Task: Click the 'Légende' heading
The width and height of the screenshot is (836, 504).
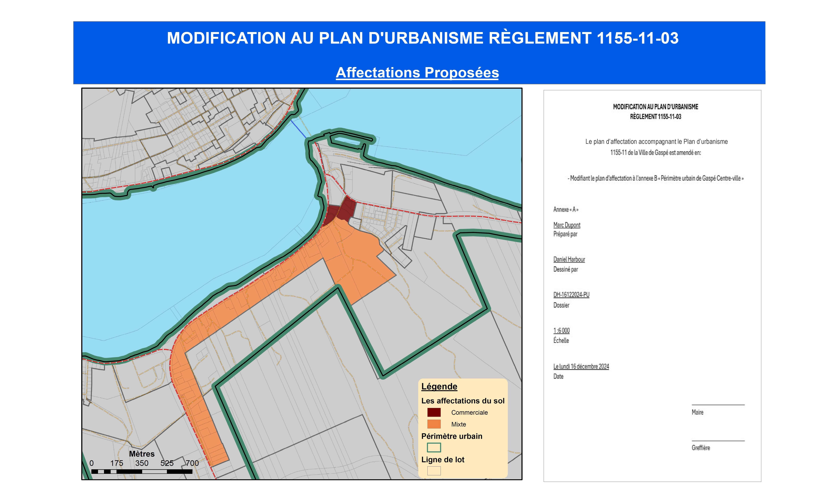Action: (439, 387)
